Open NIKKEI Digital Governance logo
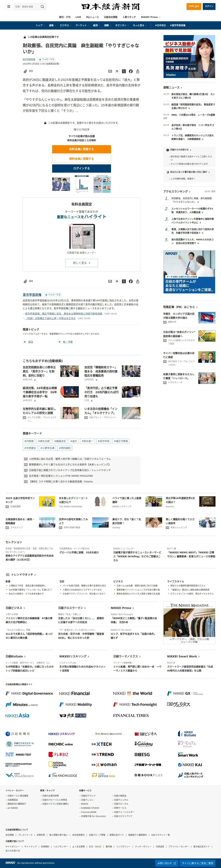 point(29,693)
